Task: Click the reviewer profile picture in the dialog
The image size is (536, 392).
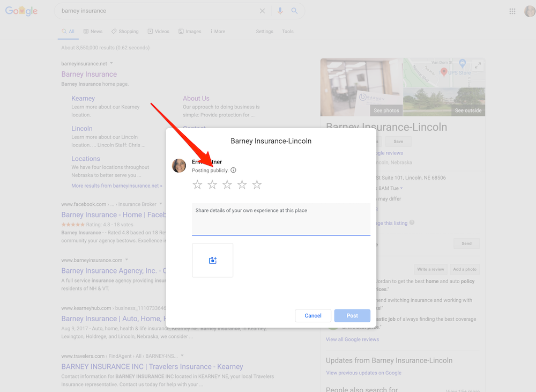Action: [179, 166]
